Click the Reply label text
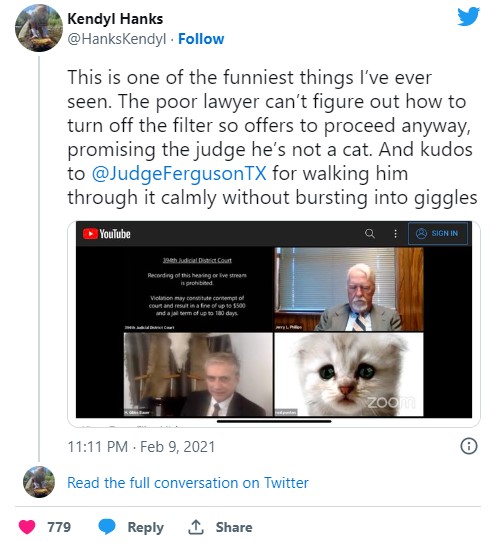Image resolution: width=494 pixels, height=543 pixels. (146, 527)
